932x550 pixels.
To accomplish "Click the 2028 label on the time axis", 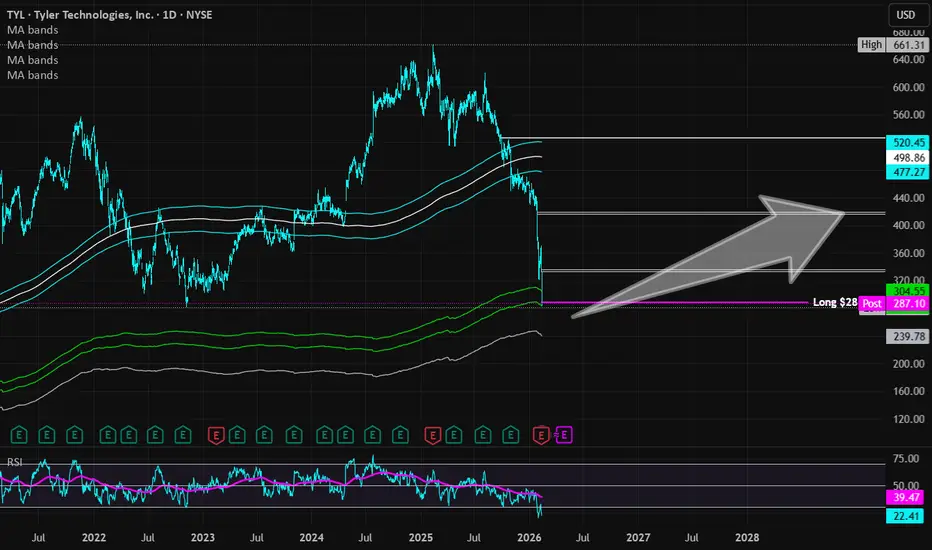I will (x=747, y=538).
